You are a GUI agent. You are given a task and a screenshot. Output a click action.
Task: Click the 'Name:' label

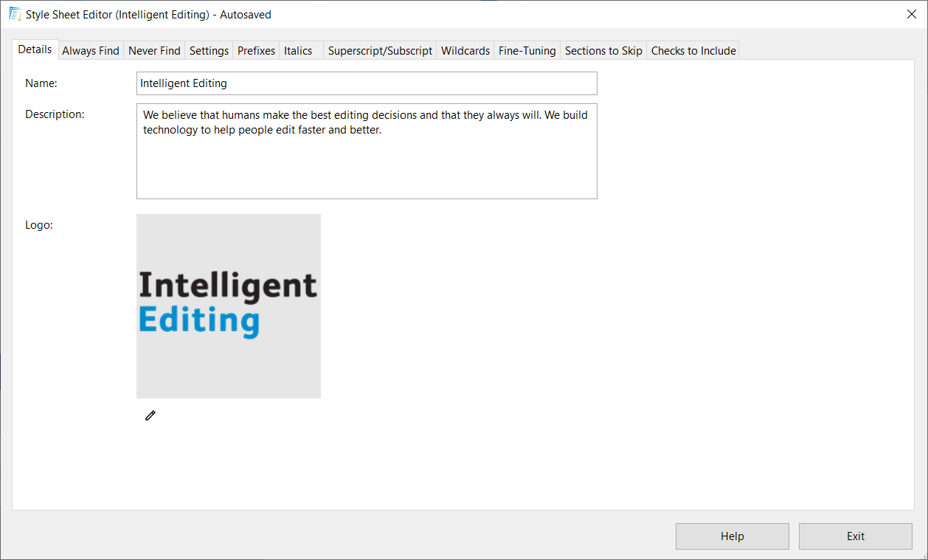click(x=41, y=83)
